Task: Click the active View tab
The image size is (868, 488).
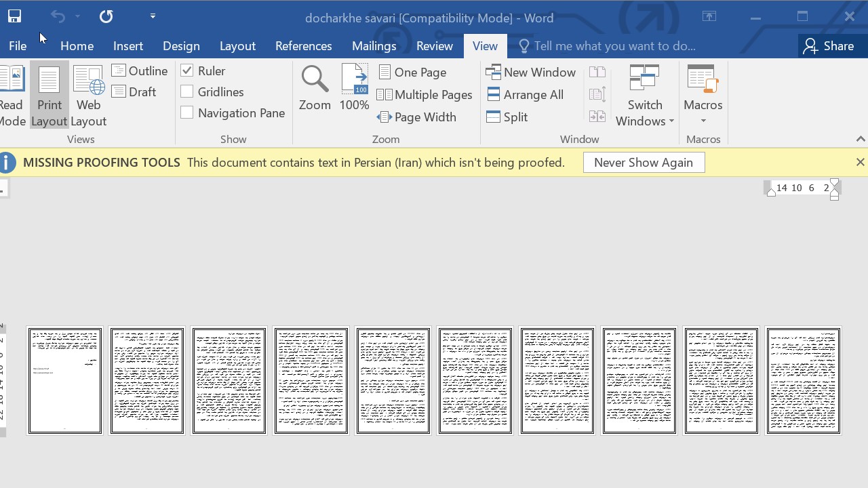Action: pyautogui.click(x=485, y=46)
